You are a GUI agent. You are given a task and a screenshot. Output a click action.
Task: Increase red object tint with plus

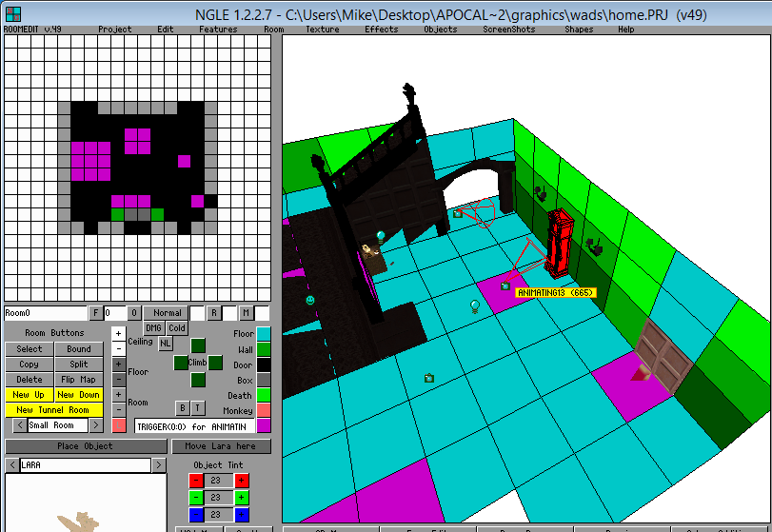[241, 481]
